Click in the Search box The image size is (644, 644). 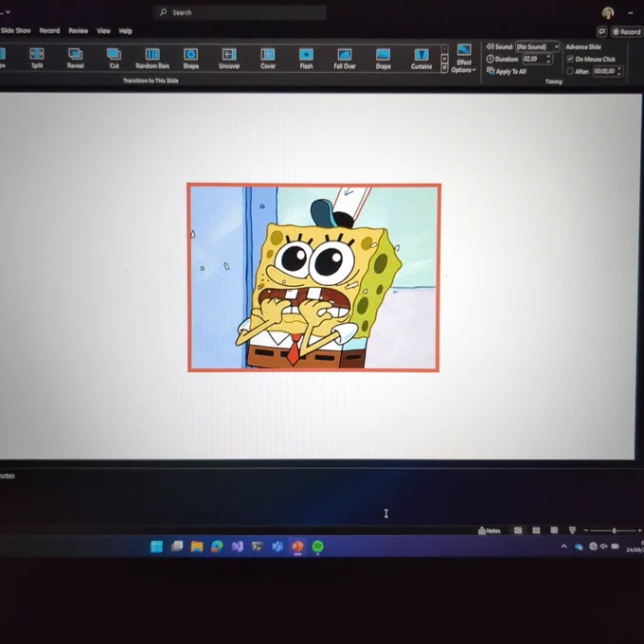pos(241,12)
